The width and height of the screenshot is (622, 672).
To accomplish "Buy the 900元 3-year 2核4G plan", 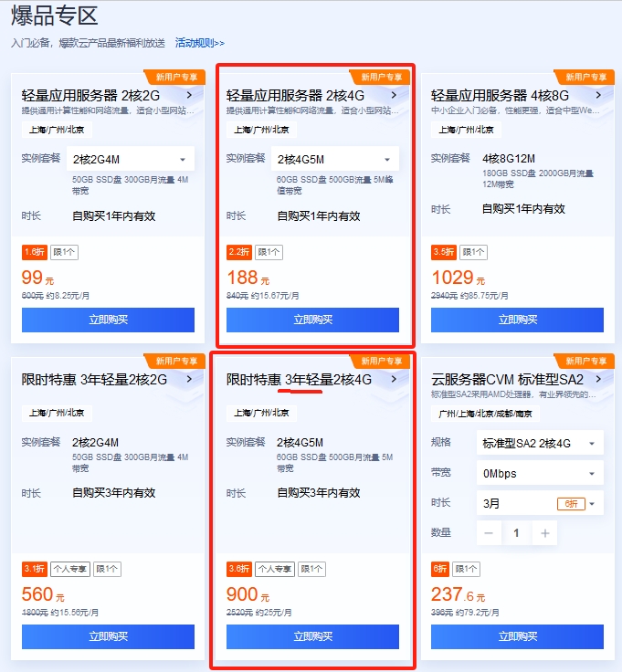I will point(312,636).
